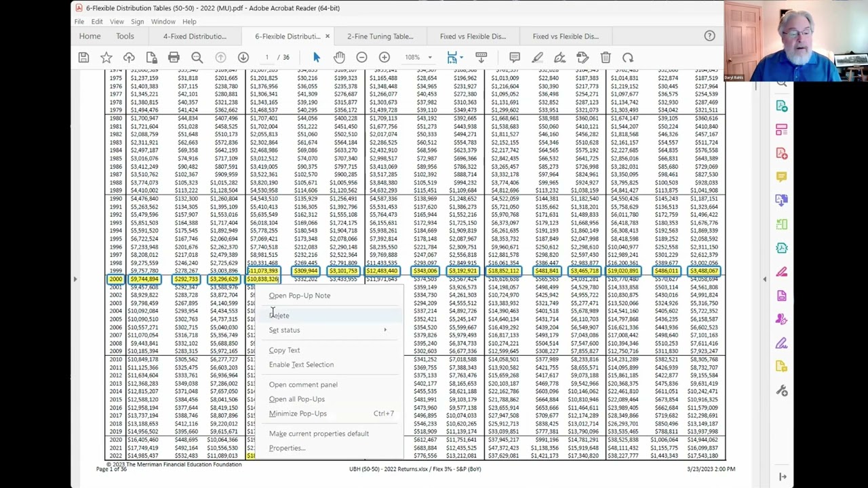The width and height of the screenshot is (868, 488).
Task: Click the presenter webcam thumbnail
Action: click(x=796, y=41)
